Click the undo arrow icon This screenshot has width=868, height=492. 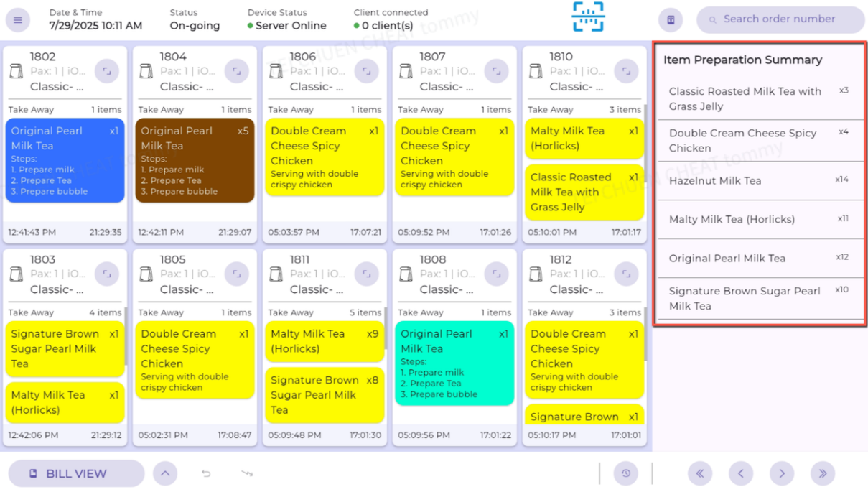click(206, 473)
